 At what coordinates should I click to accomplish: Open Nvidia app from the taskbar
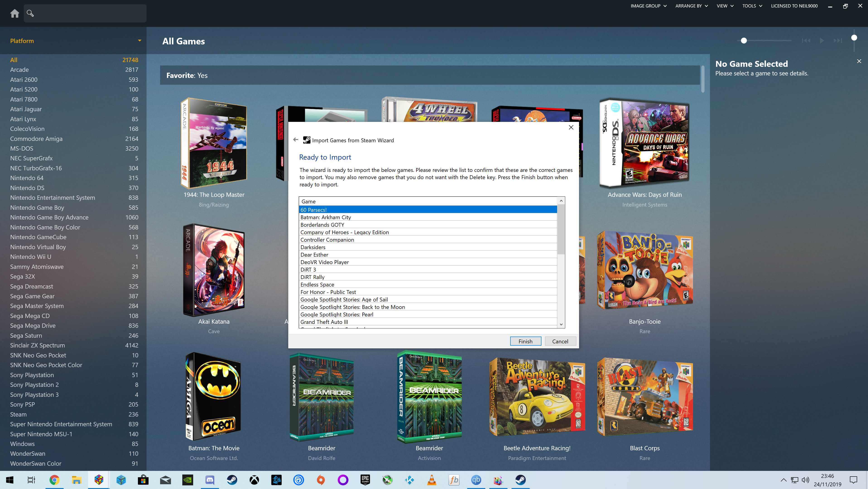[x=188, y=480]
